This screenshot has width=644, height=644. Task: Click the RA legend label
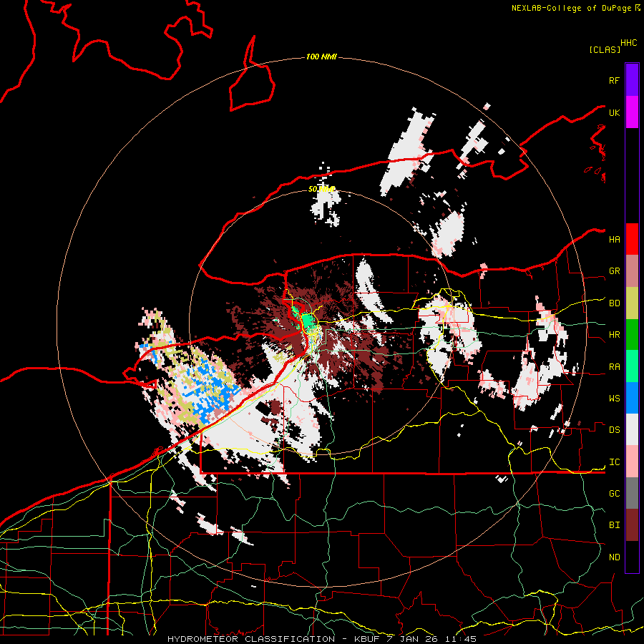coord(614,367)
